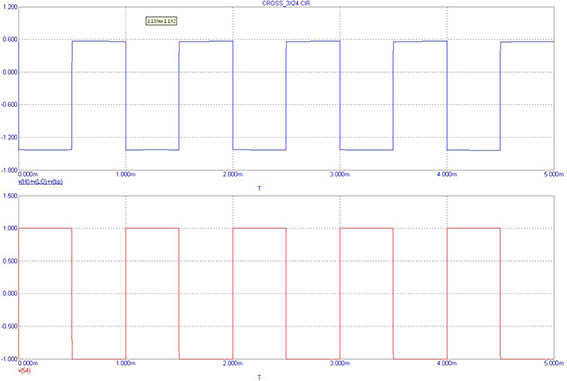This screenshot has height=381, width=567.
Task: Click the 1.500 Y-axis label of red plot
Action: coord(10,196)
